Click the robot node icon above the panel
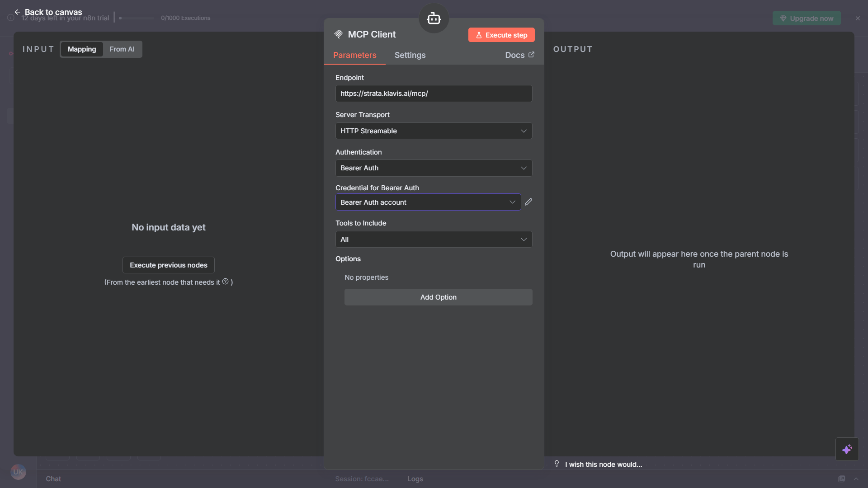This screenshot has height=488, width=868. [x=434, y=18]
